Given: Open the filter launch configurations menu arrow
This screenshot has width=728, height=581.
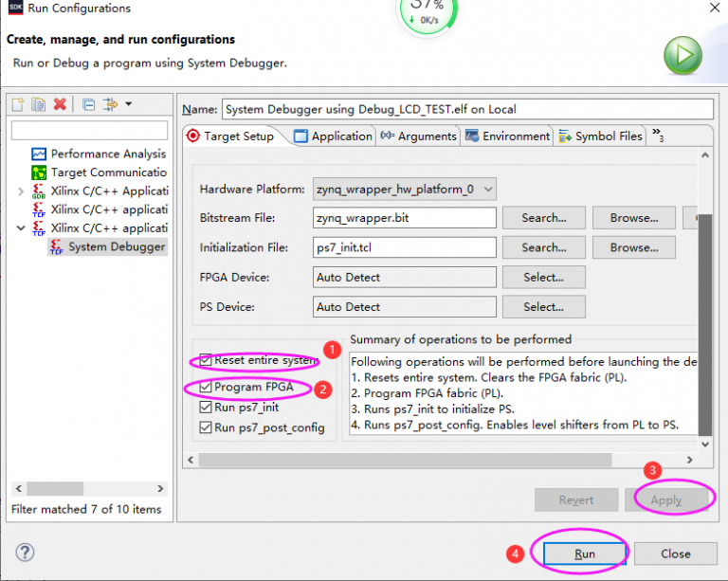Looking at the screenshot, I should coord(128,104).
